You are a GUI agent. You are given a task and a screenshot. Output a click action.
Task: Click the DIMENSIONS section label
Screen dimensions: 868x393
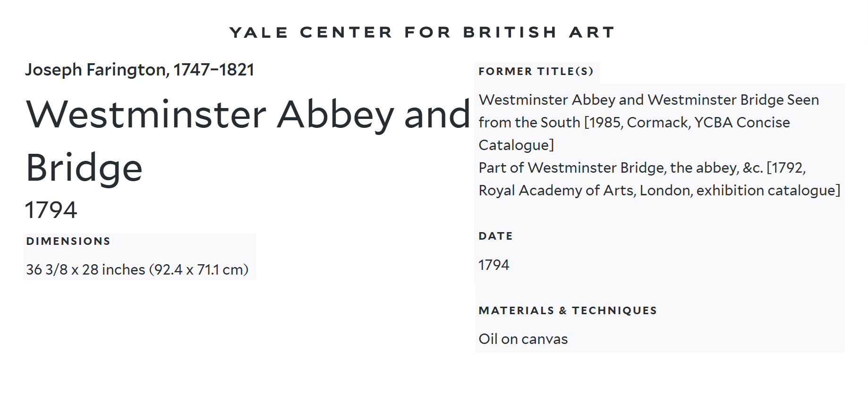(x=68, y=241)
